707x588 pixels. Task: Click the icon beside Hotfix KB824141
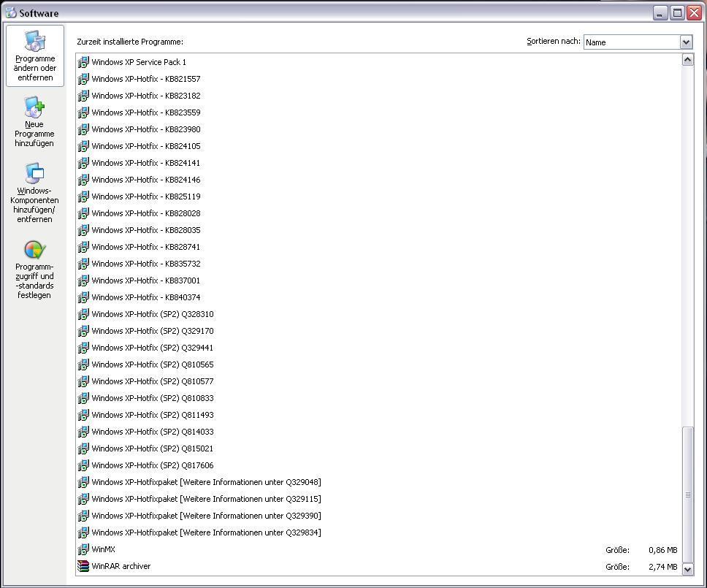coord(83,163)
